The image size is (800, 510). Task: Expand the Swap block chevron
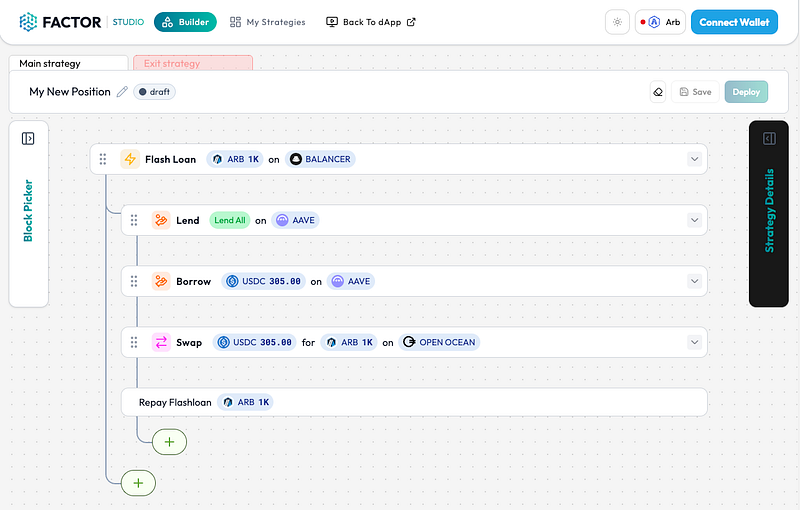coord(694,342)
